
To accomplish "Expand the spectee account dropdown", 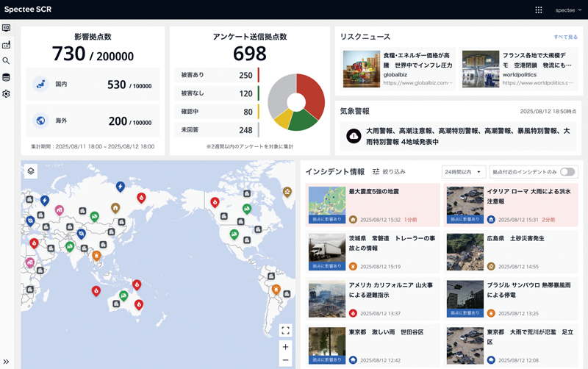I will pos(568,10).
